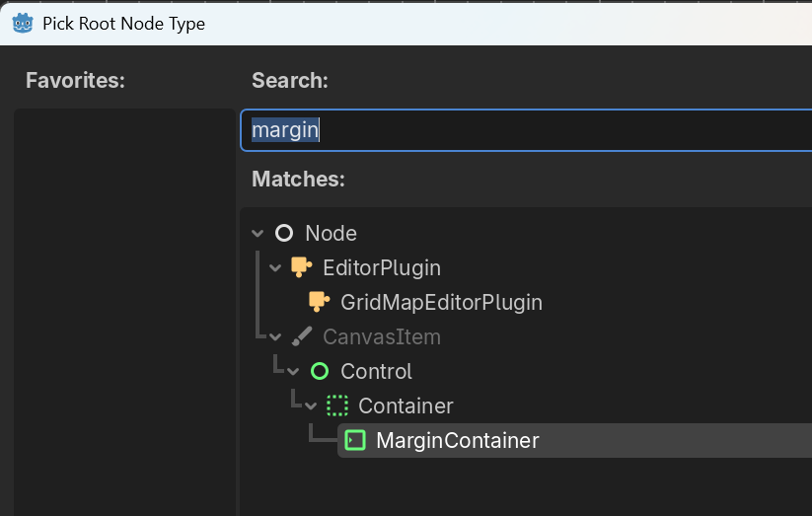Click the 'Pick Root Node Type' title
The image size is (812, 516).
123,24
